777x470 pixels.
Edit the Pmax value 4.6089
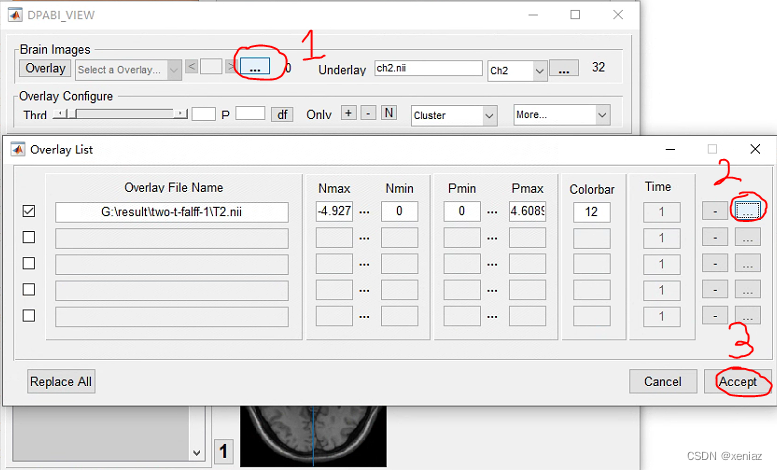[x=527, y=211]
